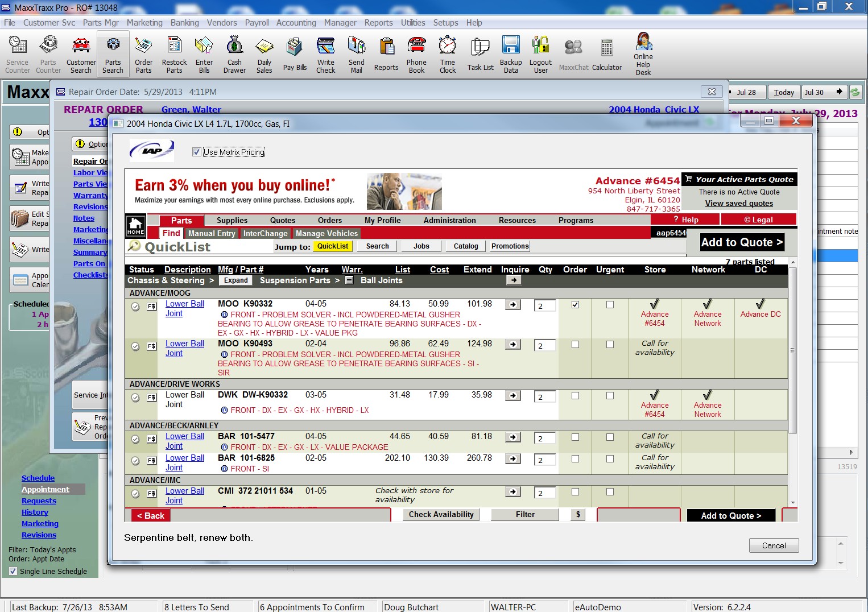The height and width of the screenshot is (612, 868).
Task: Toggle Use Matrix Pricing checkbox
Action: click(197, 152)
